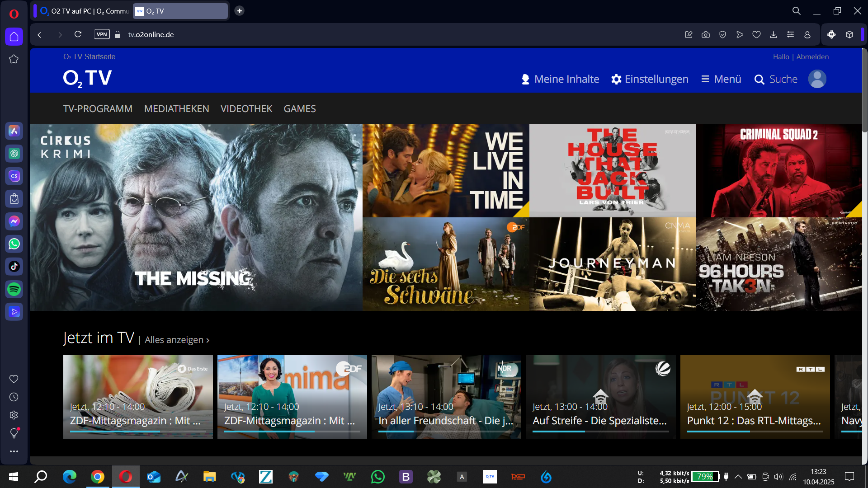Open ChatGPT sidebar icon
The width and height of the screenshot is (868, 488).
14,154
